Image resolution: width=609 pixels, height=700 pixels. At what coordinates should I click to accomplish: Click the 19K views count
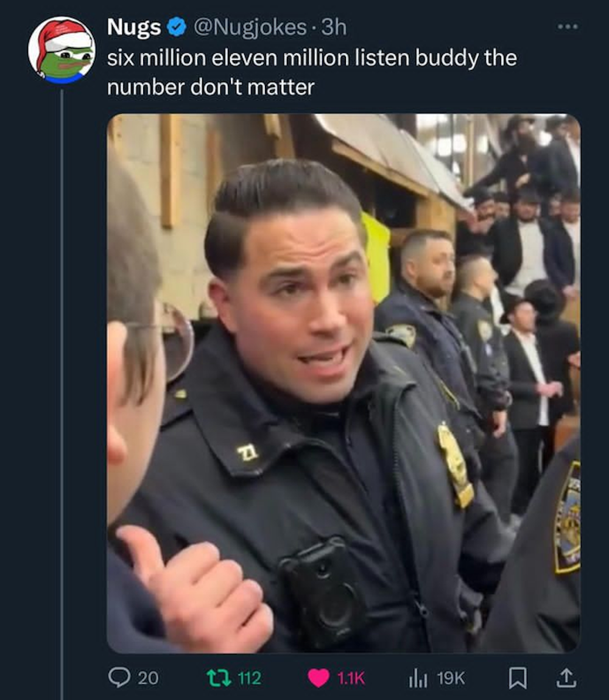coord(451,677)
